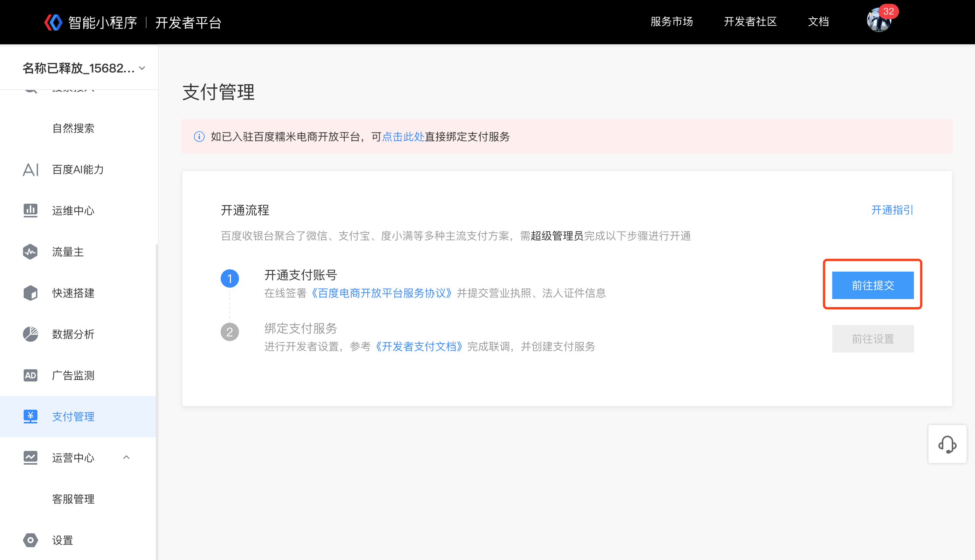Click the 设置 gear icon in sidebar
This screenshot has height=560, width=975.
[31, 540]
